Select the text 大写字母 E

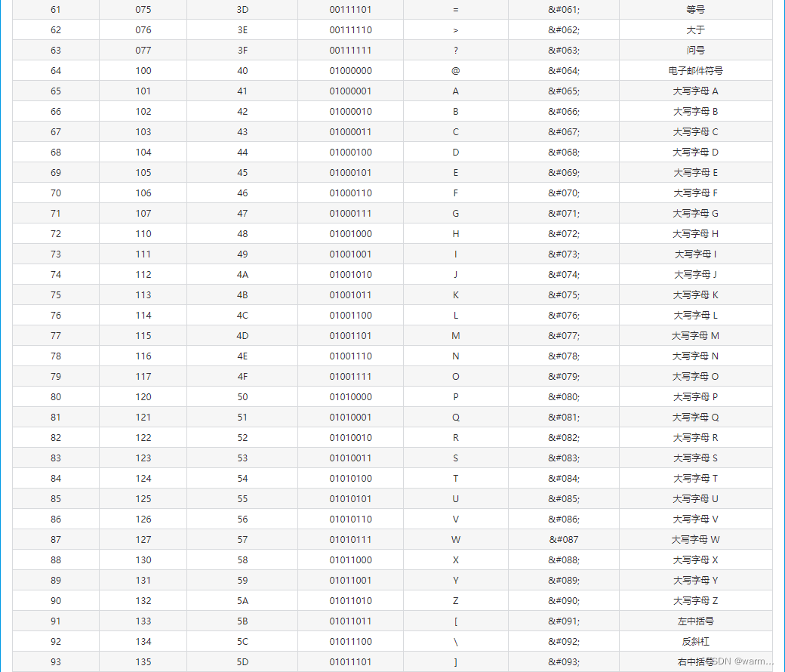pos(695,172)
